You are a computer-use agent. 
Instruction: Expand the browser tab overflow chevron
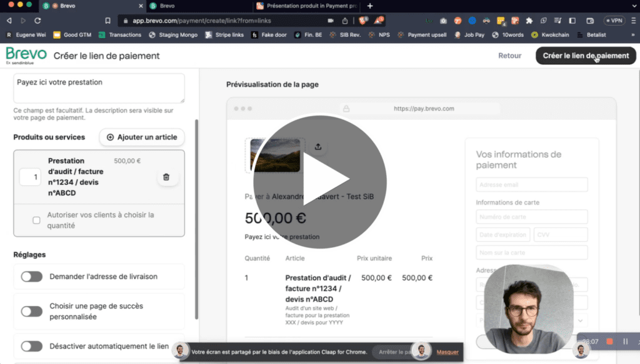coord(634,6)
